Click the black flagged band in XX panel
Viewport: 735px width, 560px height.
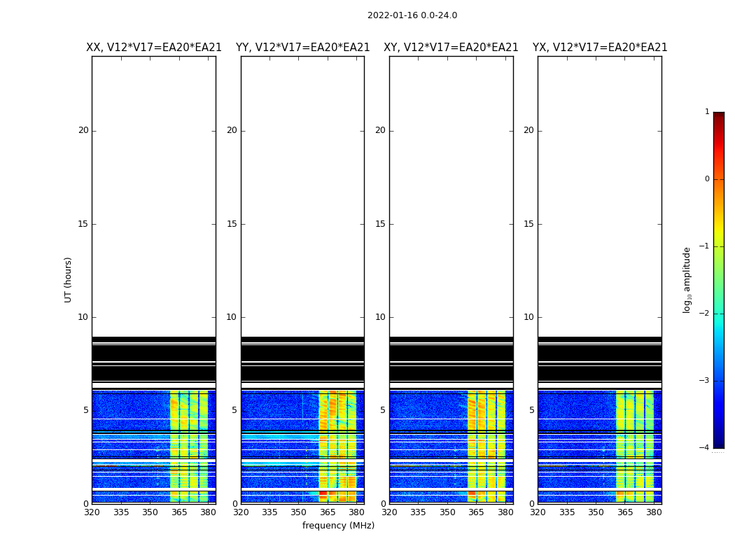(x=153, y=353)
